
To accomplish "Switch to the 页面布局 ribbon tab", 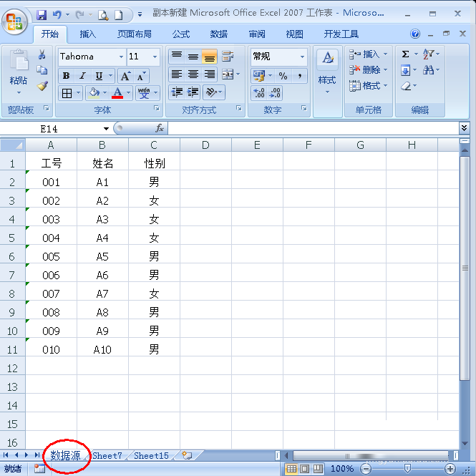I will [x=135, y=34].
